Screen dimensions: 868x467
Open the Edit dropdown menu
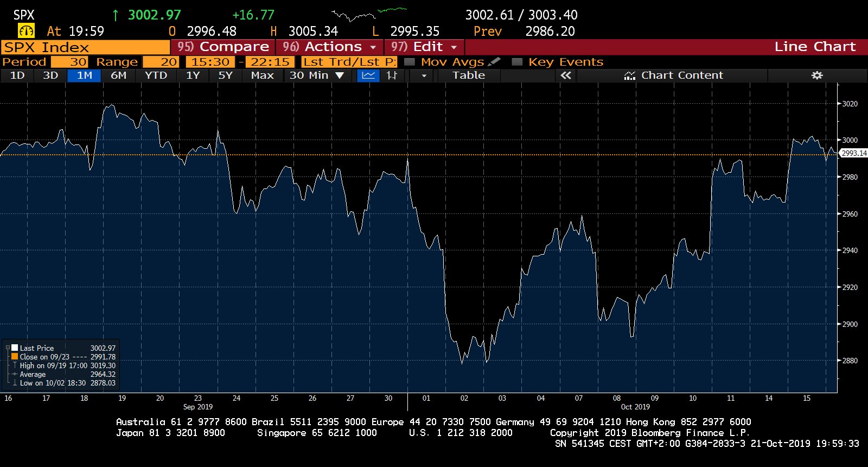pos(424,47)
